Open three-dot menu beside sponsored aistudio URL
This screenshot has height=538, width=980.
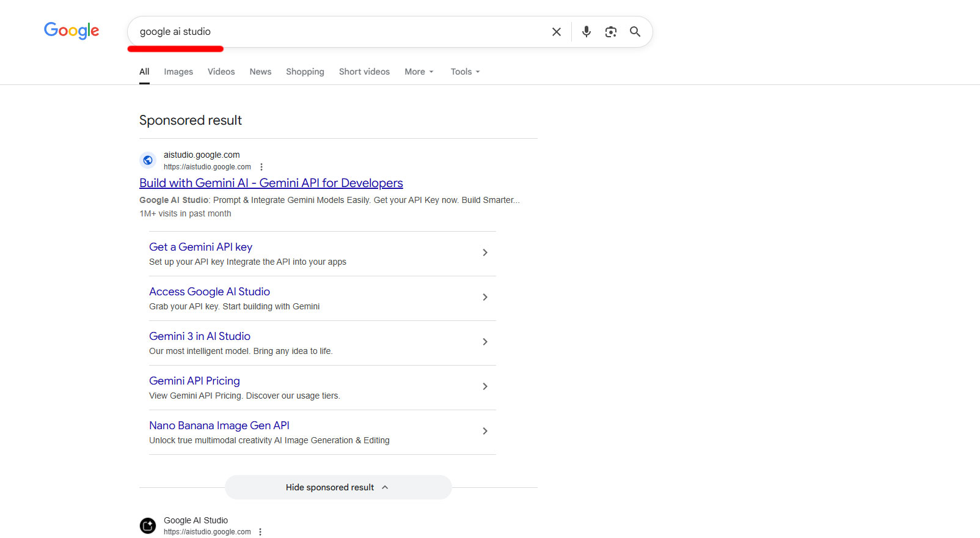(261, 167)
